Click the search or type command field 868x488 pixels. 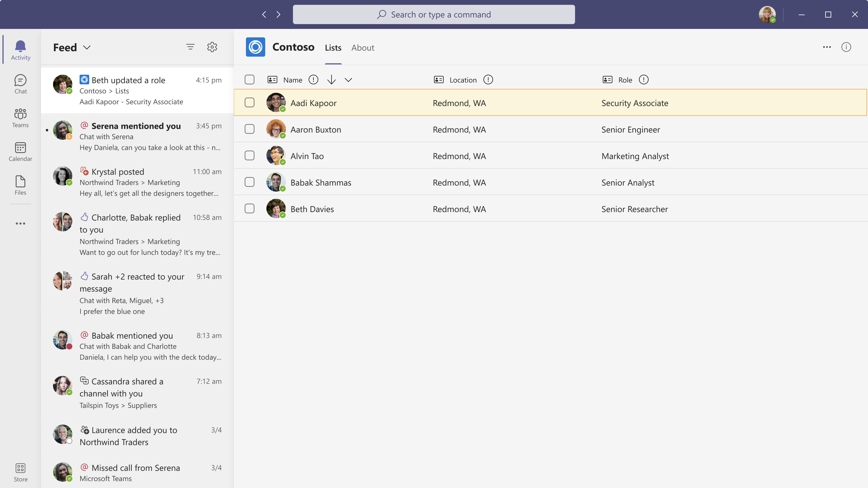pyautogui.click(x=434, y=14)
